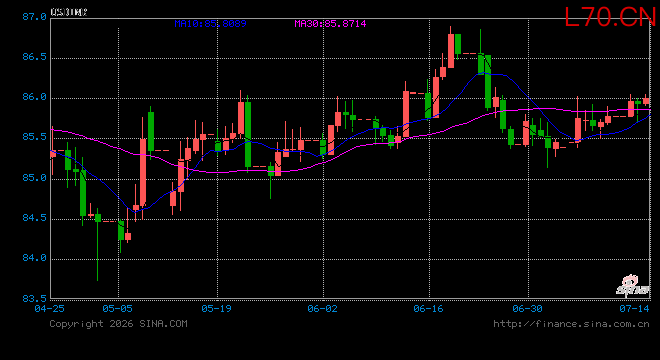This screenshot has width=660, height=360.
Task: Click the 85.5 price axis label
Action: click(34, 137)
